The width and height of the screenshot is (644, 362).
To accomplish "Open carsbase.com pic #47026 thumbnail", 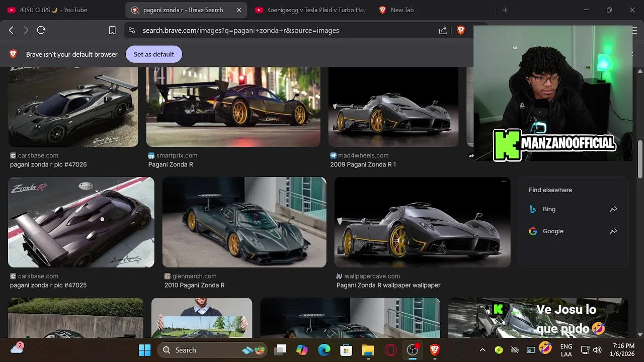I will coord(73,107).
